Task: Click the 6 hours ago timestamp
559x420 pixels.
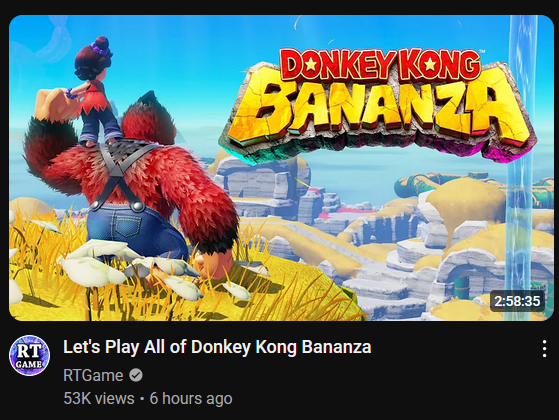Action: click(191, 399)
